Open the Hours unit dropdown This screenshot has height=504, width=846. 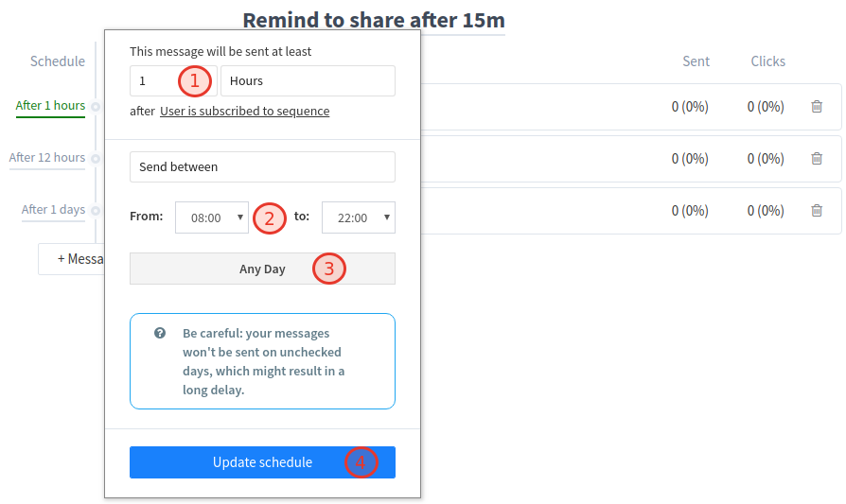click(x=307, y=81)
